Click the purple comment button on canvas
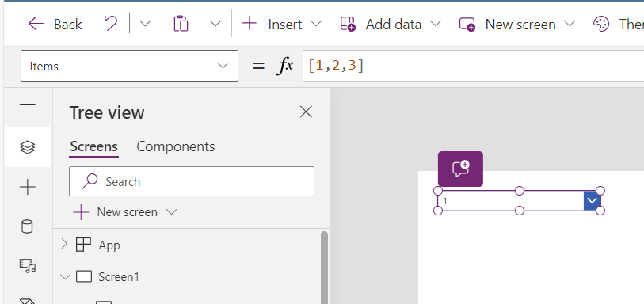This screenshot has height=304, width=644. pos(460,169)
